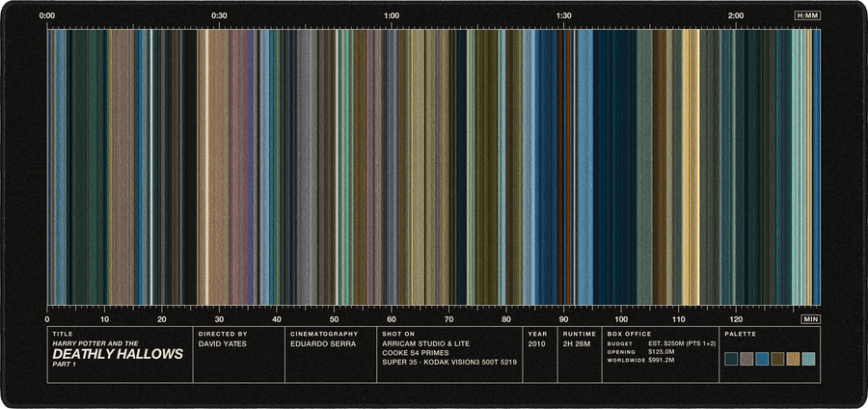Pick the bright blue palette swatch
The image size is (868, 409).
click(762, 359)
